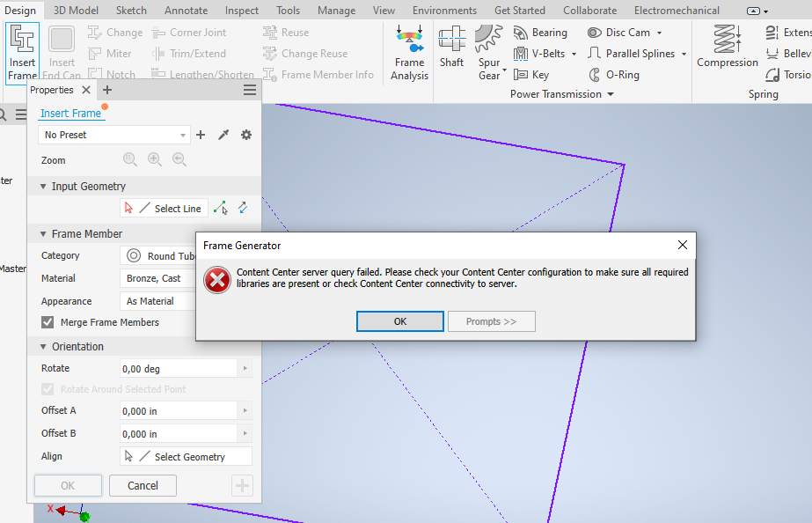Click the sketch line selection mode icon
The width and height of the screenshot is (812, 523).
221,208
